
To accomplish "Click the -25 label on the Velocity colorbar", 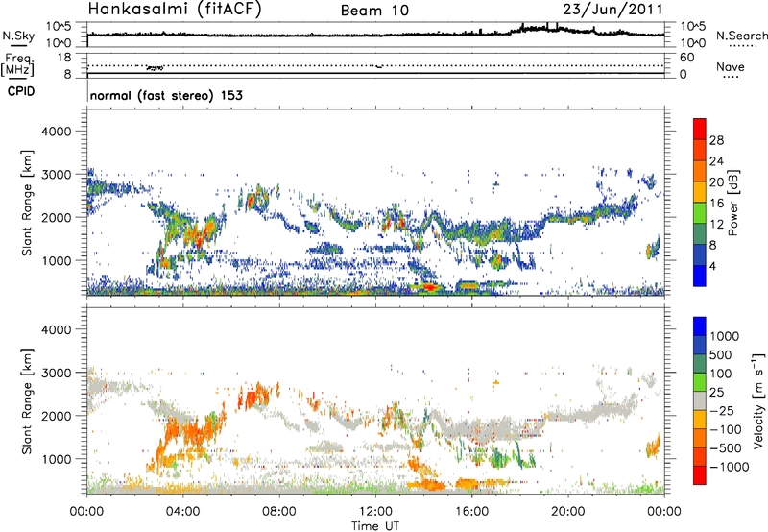I will coord(721,411).
